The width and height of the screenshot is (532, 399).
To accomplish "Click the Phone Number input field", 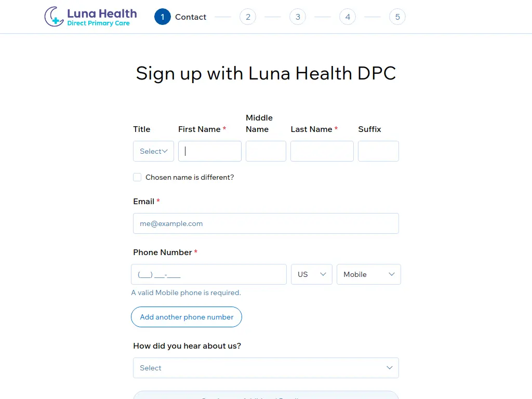I will coord(208,274).
